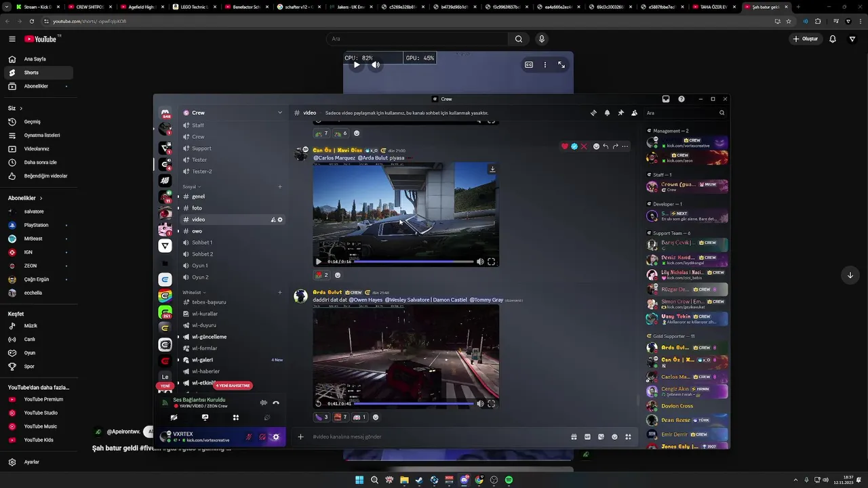
Task: Open notification bell in Discord header
Action: pyautogui.click(x=607, y=113)
